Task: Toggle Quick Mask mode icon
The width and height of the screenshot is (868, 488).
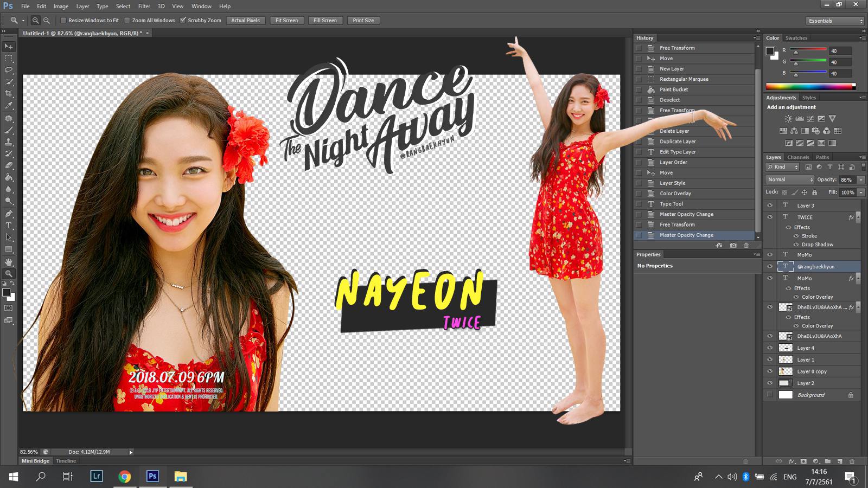Action: pyautogui.click(x=9, y=308)
